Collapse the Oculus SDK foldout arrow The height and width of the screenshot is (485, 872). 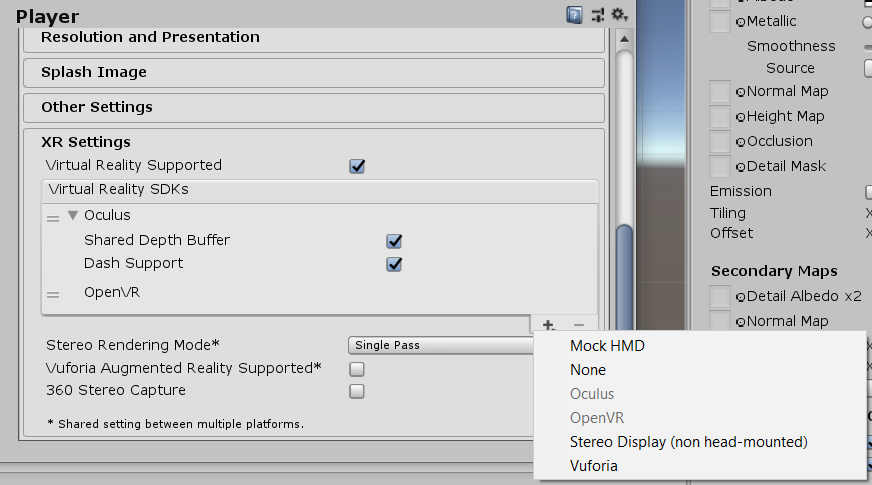(73, 215)
